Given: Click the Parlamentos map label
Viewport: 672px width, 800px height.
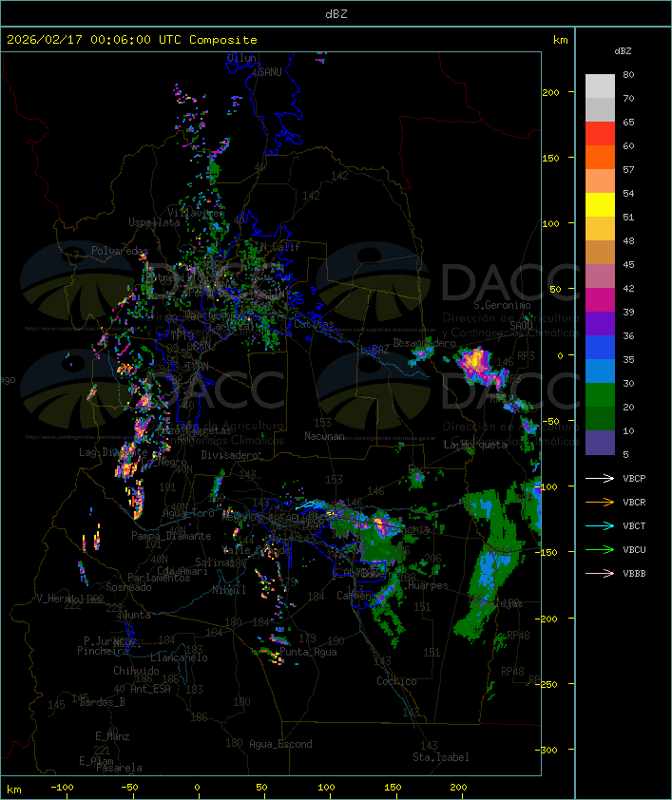Looking at the screenshot, I should coord(159,578).
